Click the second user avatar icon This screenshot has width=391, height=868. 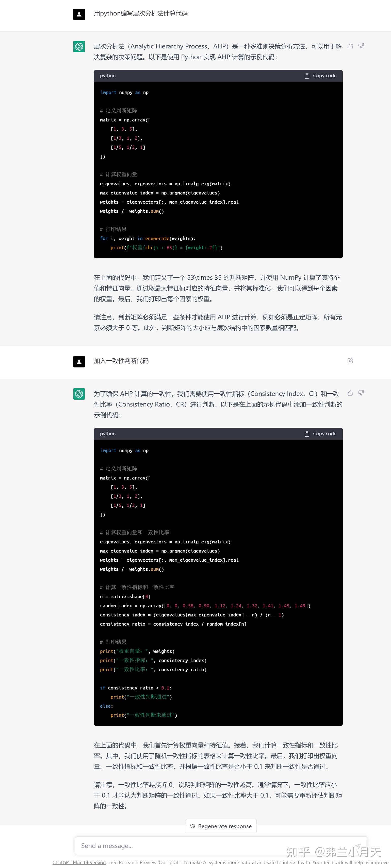click(x=79, y=362)
